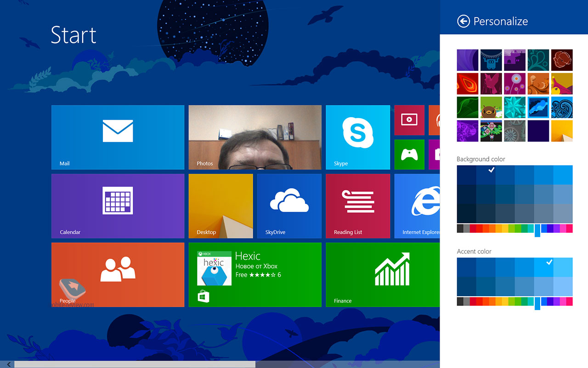This screenshot has height=368, width=588.
Task: Select green on the Accent color hue strip
Action: click(518, 302)
